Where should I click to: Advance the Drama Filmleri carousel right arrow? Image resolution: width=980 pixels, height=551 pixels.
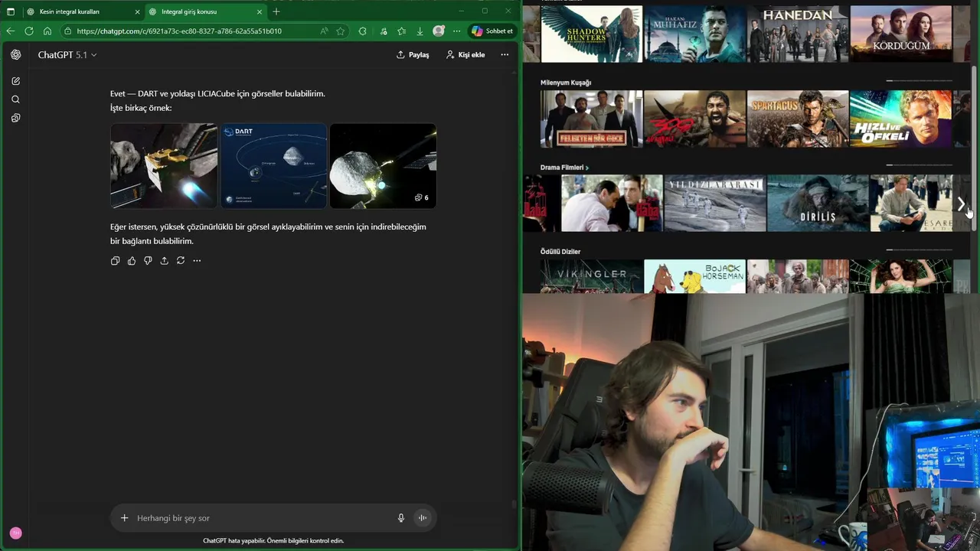961,204
